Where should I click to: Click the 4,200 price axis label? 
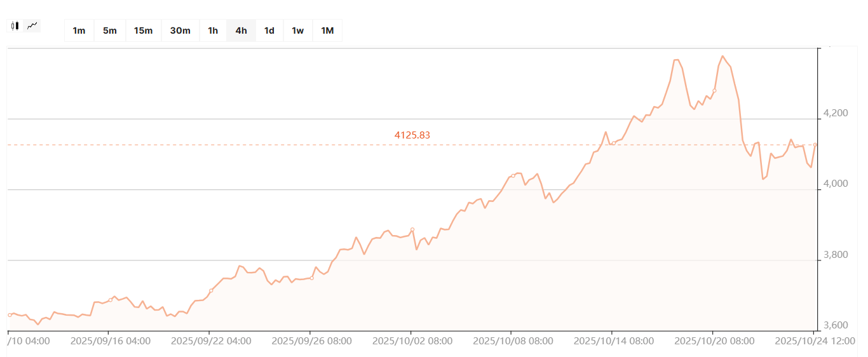pos(835,113)
